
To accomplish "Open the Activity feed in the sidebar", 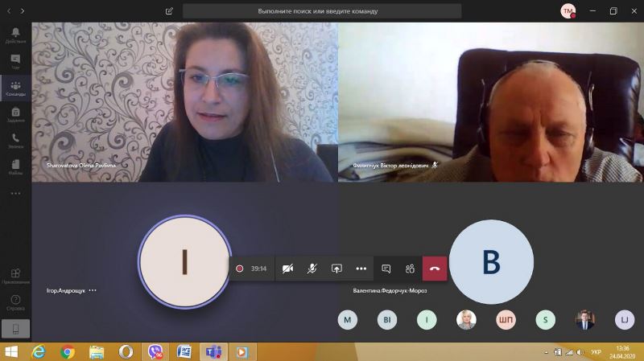I will (x=15, y=35).
